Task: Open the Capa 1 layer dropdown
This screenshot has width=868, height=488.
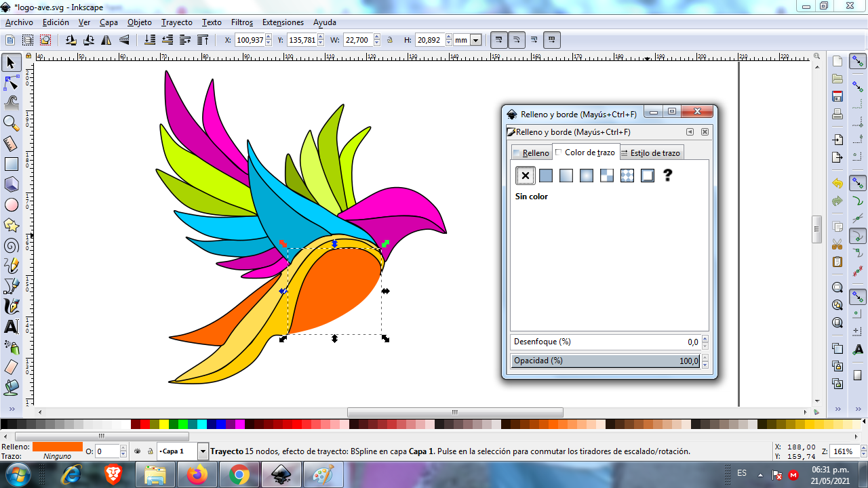Action: [203, 451]
